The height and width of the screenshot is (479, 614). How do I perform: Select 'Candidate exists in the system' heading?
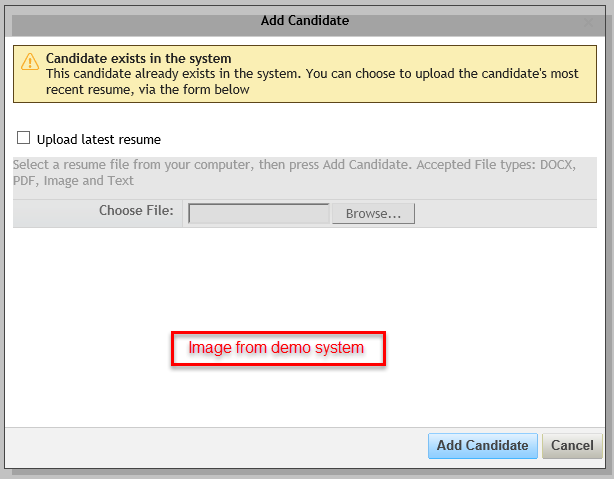coord(139,58)
